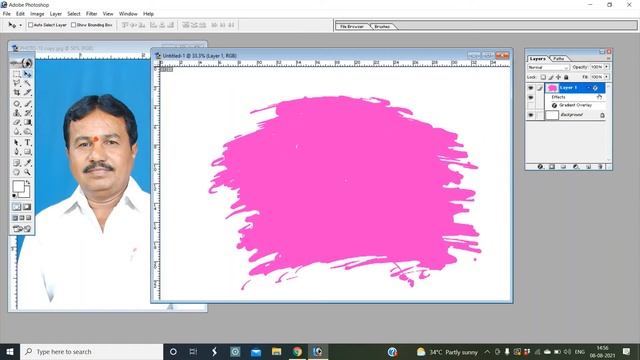
Task: Select the Lasso tool
Action: click(17, 83)
